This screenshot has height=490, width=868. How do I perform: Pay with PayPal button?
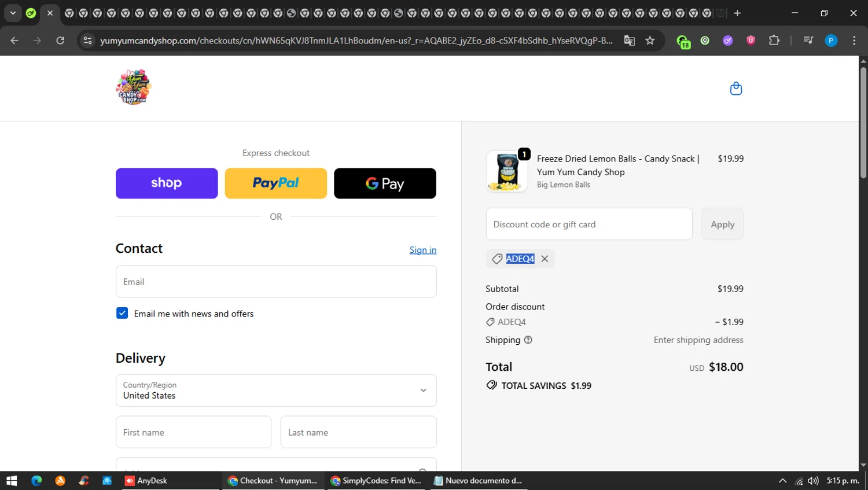276,183
